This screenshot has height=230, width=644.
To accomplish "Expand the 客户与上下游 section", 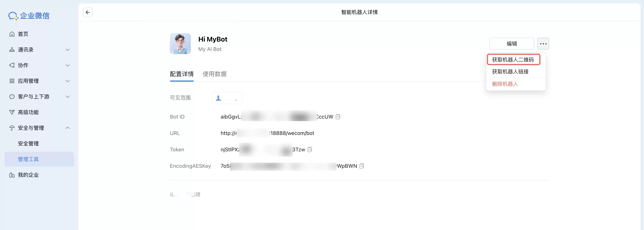I will click(68, 96).
